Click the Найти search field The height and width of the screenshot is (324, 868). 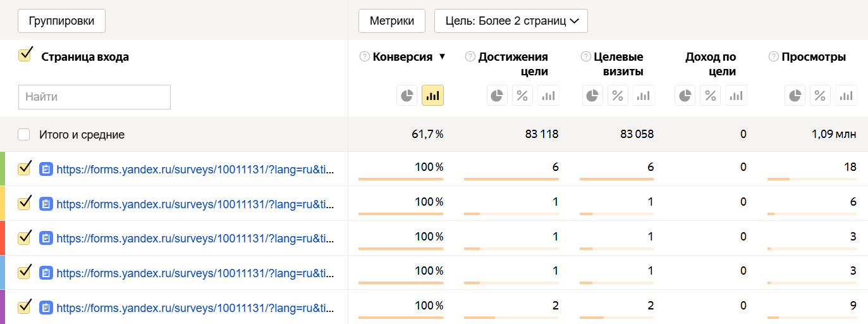tap(94, 97)
